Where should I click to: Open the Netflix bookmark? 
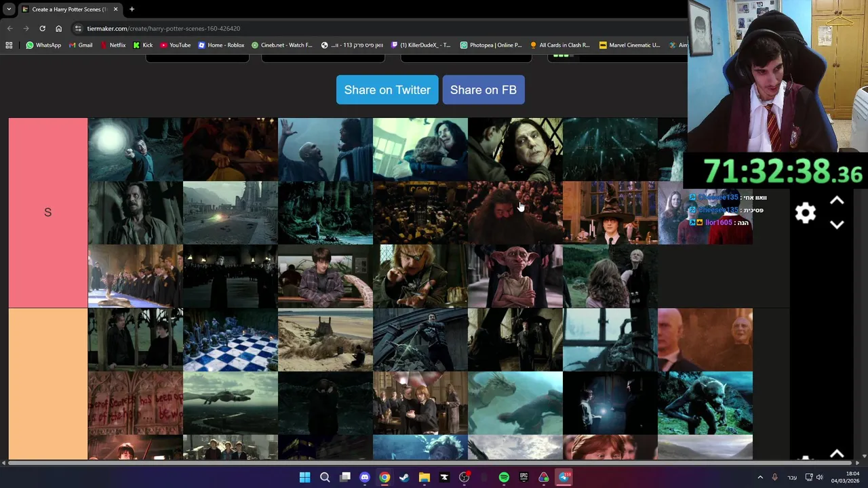coord(112,45)
